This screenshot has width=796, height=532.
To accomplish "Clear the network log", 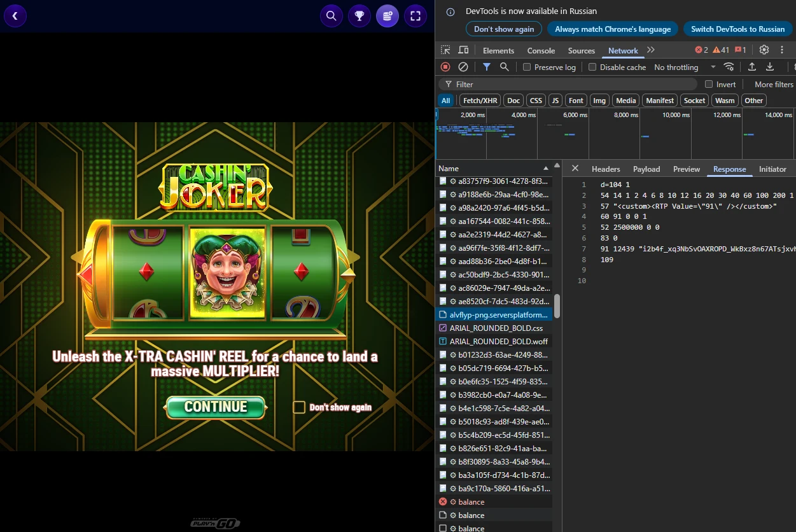I will (463, 67).
